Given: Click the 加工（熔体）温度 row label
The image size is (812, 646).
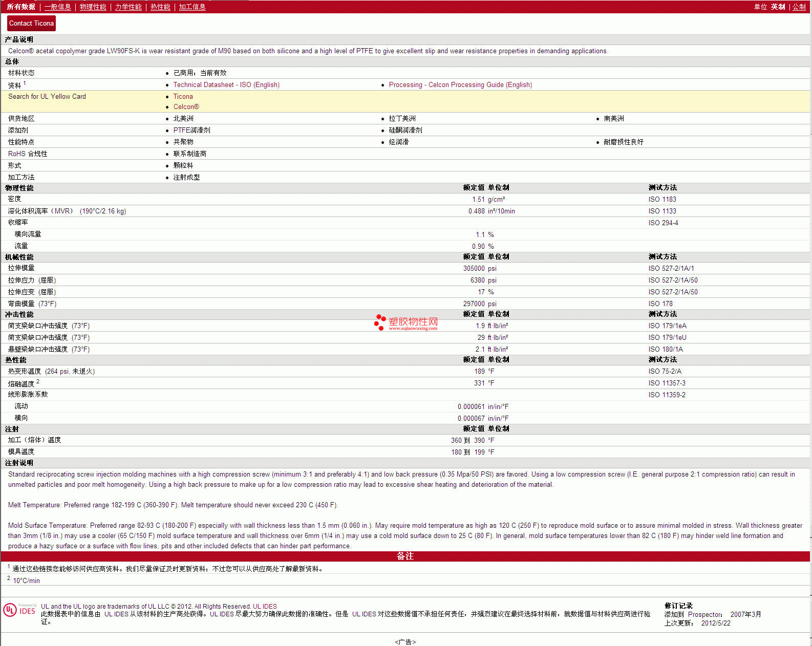Looking at the screenshot, I should pyautogui.click(x=34, y=440).
